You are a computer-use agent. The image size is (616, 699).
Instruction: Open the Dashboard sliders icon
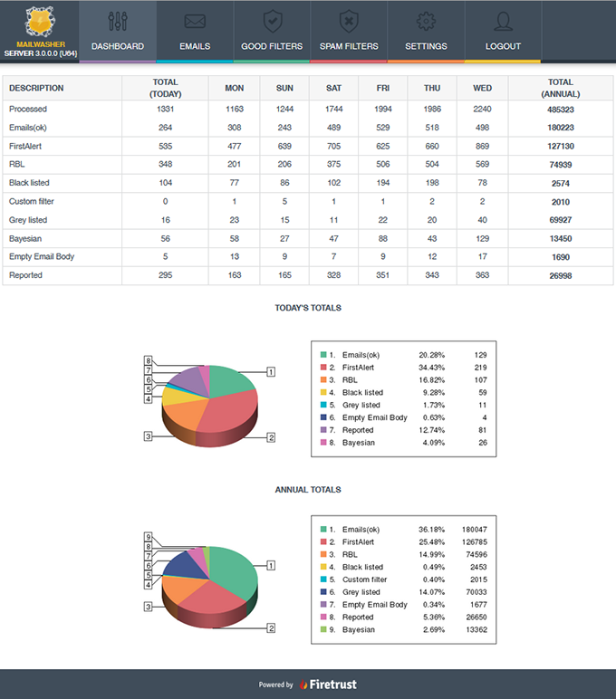[118, 21]
